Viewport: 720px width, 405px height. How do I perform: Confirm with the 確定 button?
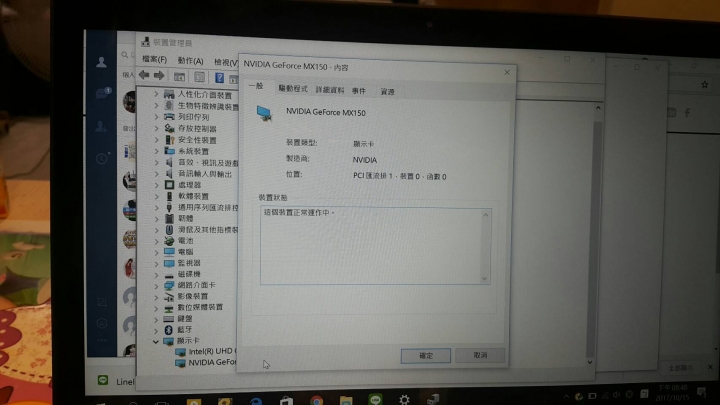pyautogui.click(x=426, y=355)
